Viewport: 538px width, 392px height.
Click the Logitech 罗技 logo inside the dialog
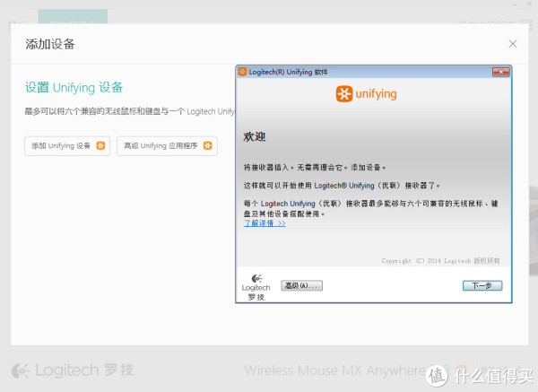[x=256, y=287]
